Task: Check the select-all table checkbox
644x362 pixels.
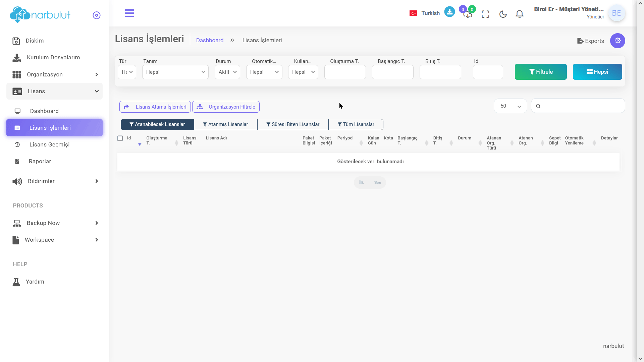Action: [120, 138]
